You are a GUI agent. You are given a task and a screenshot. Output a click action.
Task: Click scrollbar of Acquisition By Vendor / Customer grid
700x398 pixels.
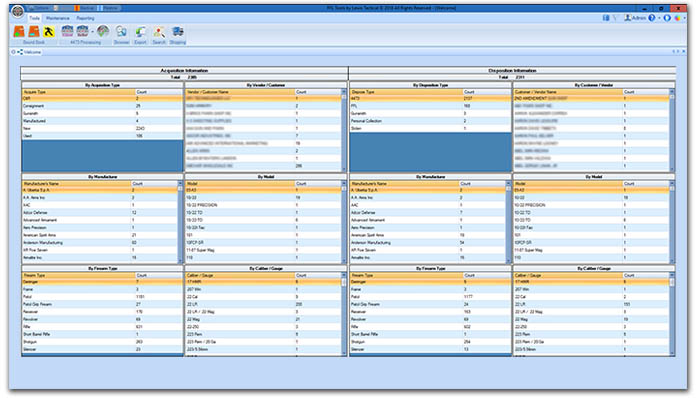[344, 130]
